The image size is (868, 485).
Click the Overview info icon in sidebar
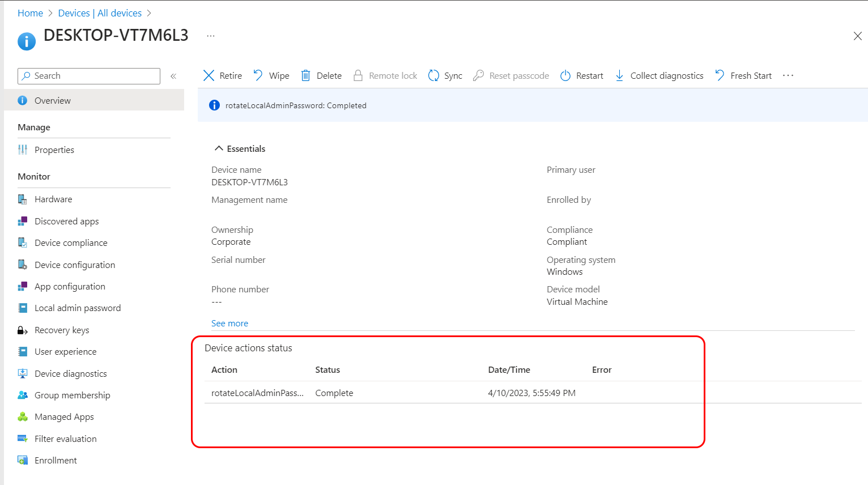(x=23, y=100)
